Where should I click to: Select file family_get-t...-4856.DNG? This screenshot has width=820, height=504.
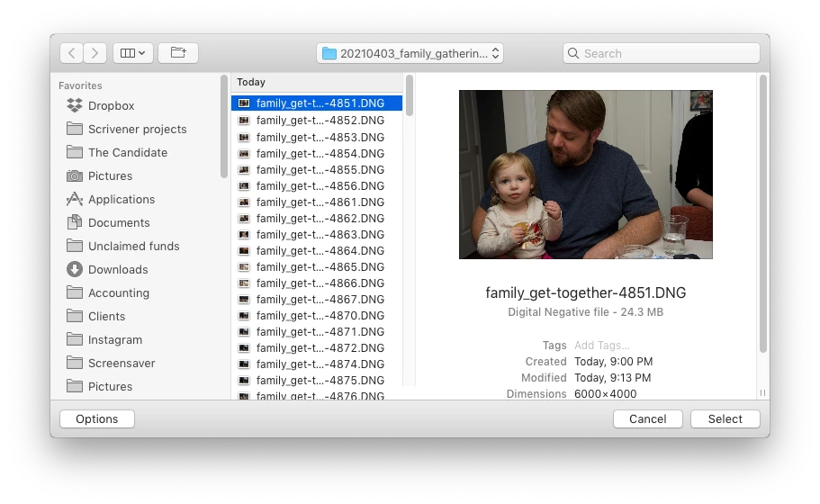[x=317, y=186]
